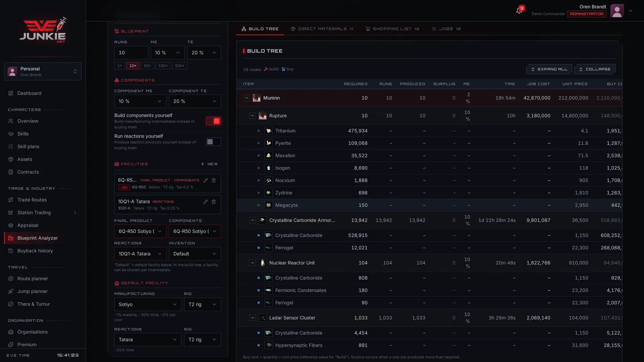Open the blueprint TE dropdown
Screen dimensions: 644x362
pos(204,53)
